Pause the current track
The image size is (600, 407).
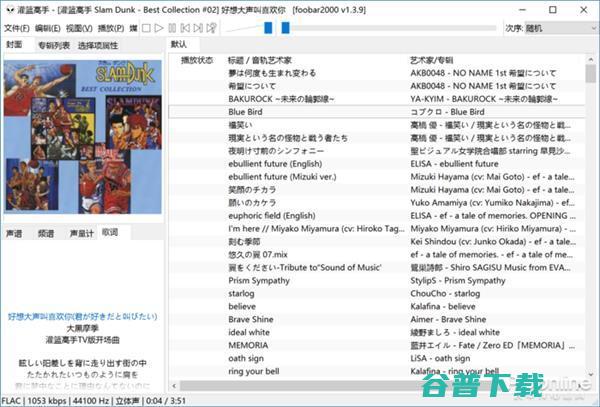(173, 28)
